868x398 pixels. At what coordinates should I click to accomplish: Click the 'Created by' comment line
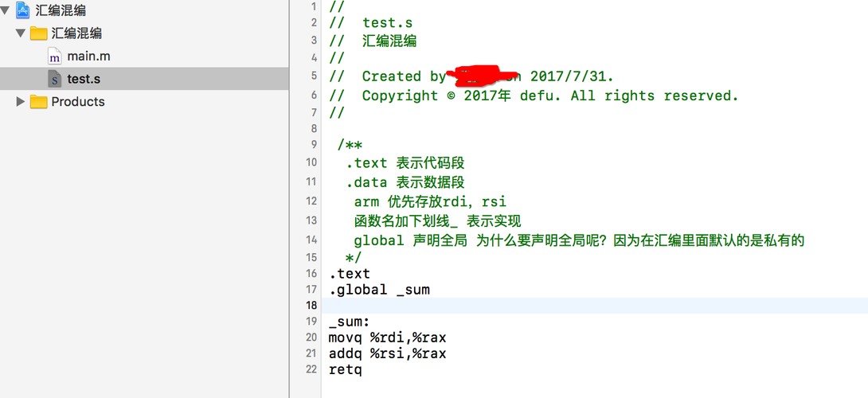(471, 76)
